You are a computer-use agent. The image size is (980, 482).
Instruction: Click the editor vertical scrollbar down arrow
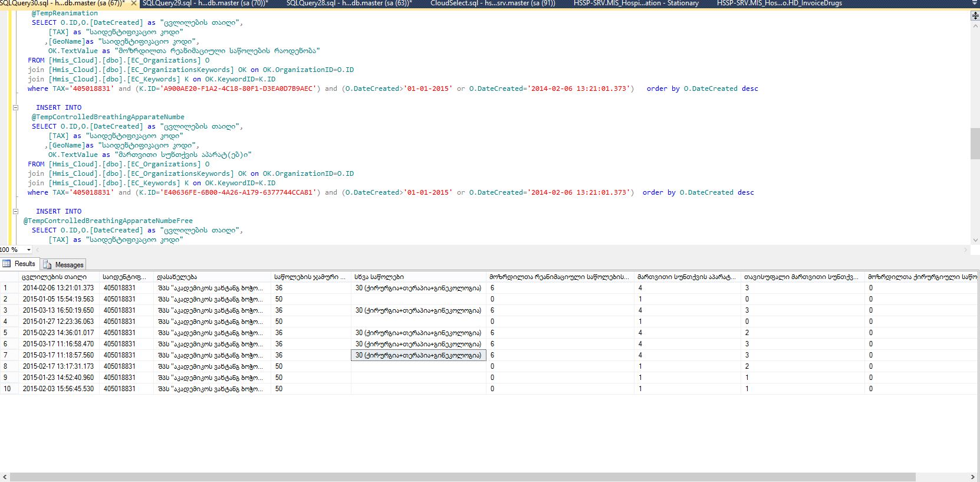click(x=975, y=240)
